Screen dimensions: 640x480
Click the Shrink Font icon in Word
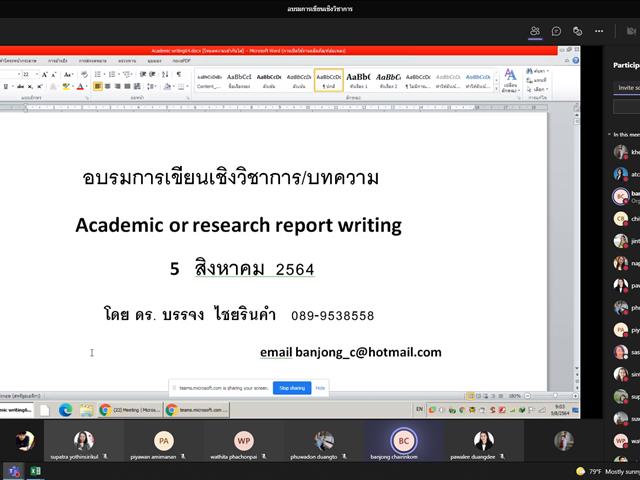[53, 74]
